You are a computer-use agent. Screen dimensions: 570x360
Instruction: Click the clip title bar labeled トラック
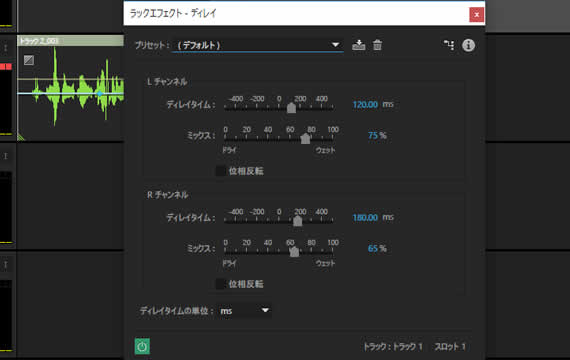pyautogui.click(x=71, y=41)
